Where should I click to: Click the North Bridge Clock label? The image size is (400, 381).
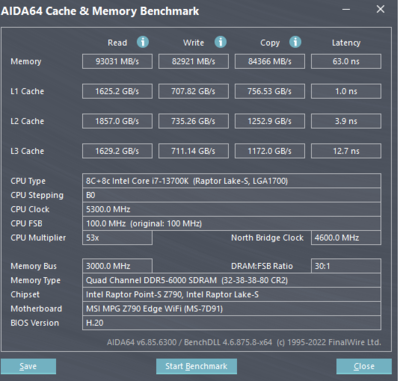tap(267, 238)
